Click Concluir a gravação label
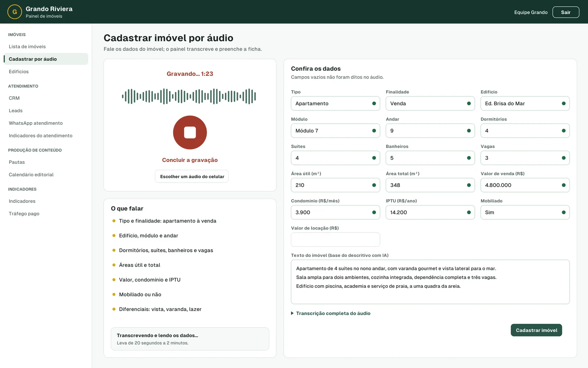The height and width of the screenshot is (368, 588). (190, 160)
